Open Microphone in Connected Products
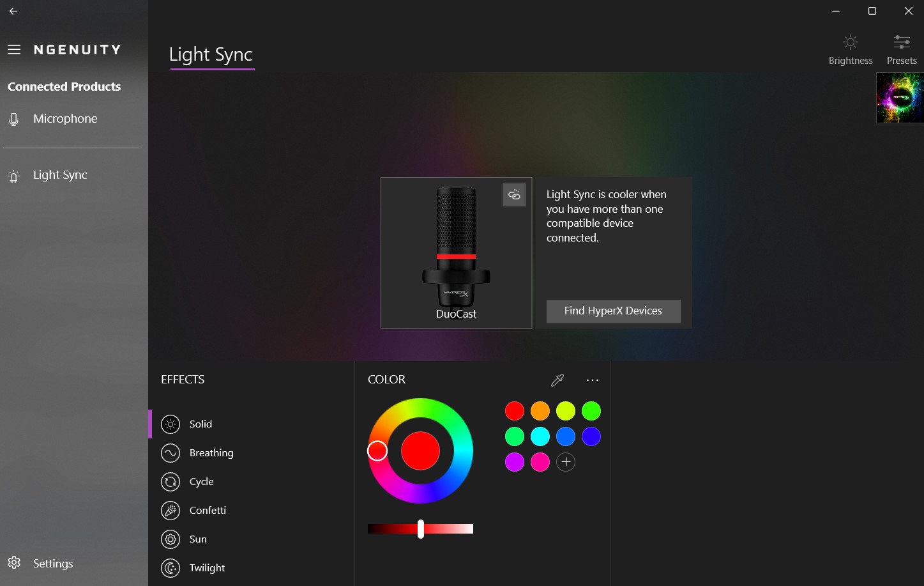Viewport: 924px width, 586px height. click(x=65, y=119)
